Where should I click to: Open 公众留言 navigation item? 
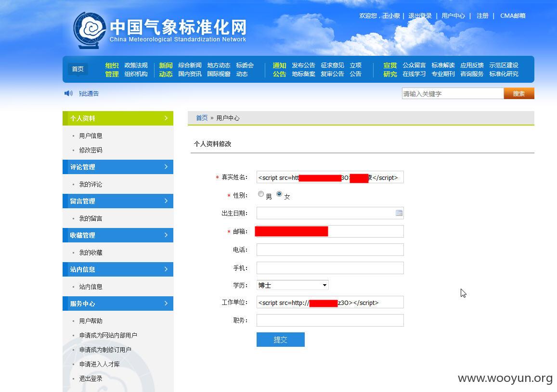414,65
